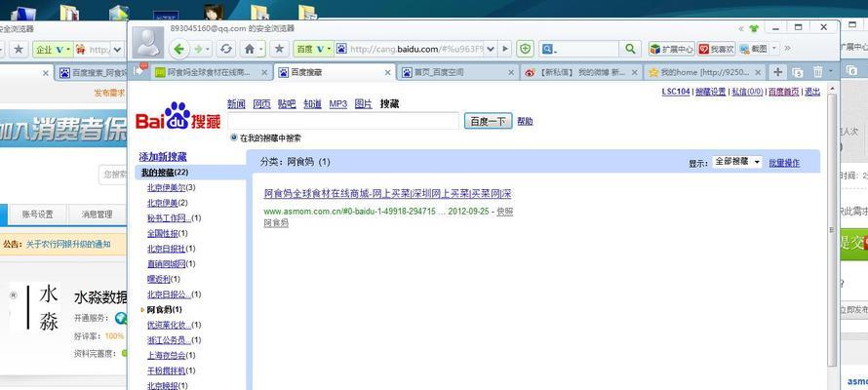Click 添加新搜藏 link
The image size is (868, 390).
163,157
